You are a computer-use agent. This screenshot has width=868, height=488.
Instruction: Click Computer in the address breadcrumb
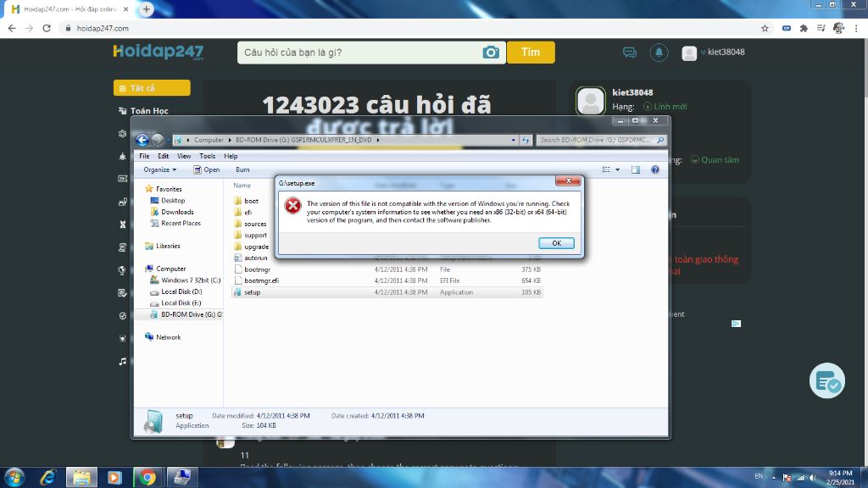tap(209, 140)
